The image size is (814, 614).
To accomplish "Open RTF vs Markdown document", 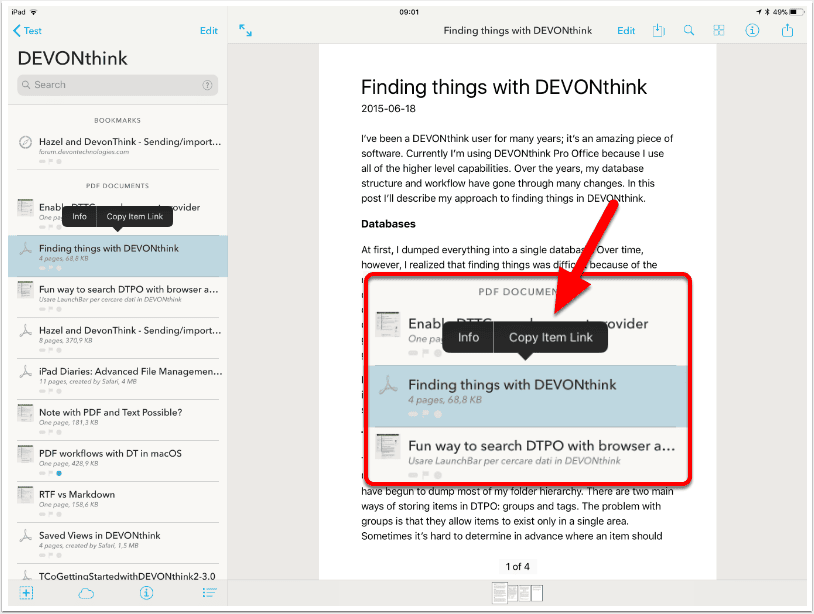I will (x=118, y=502).
